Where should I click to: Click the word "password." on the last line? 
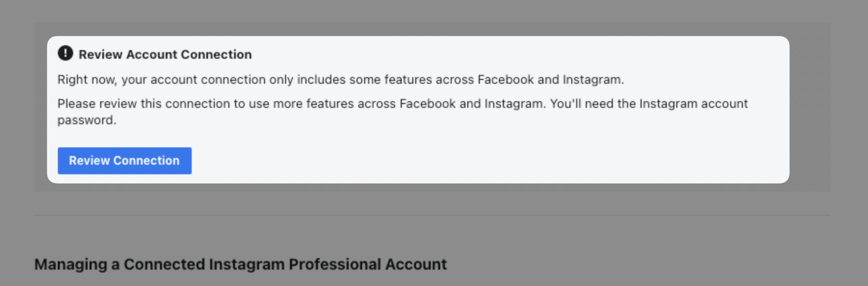coord(87,120)
